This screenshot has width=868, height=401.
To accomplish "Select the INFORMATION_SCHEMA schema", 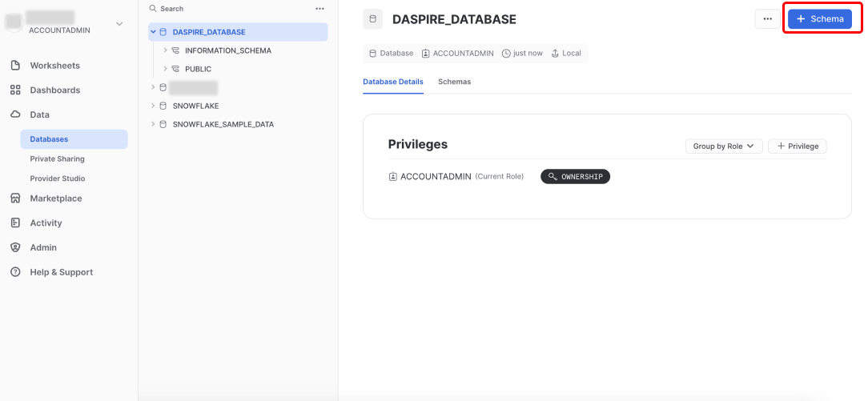I will pos(228,50).
